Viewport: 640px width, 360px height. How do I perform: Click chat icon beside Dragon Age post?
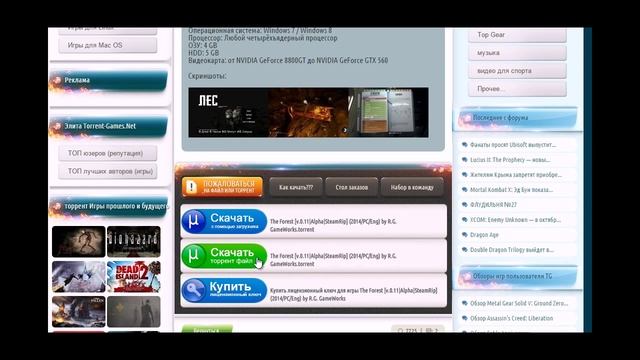click(464, 235)
